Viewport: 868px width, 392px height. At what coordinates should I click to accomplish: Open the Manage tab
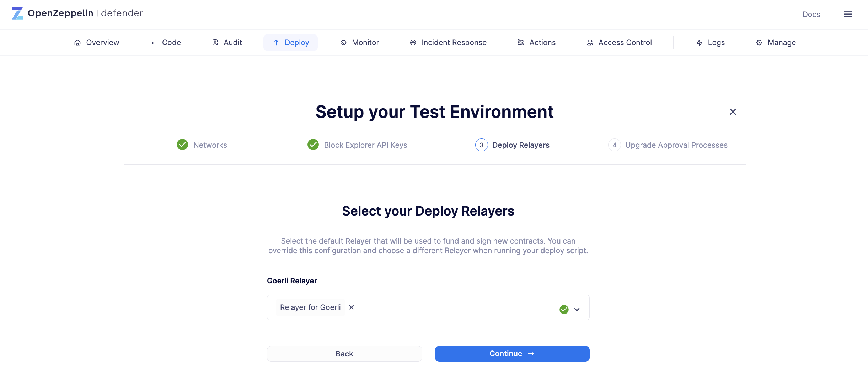click(x=776, y=43)
